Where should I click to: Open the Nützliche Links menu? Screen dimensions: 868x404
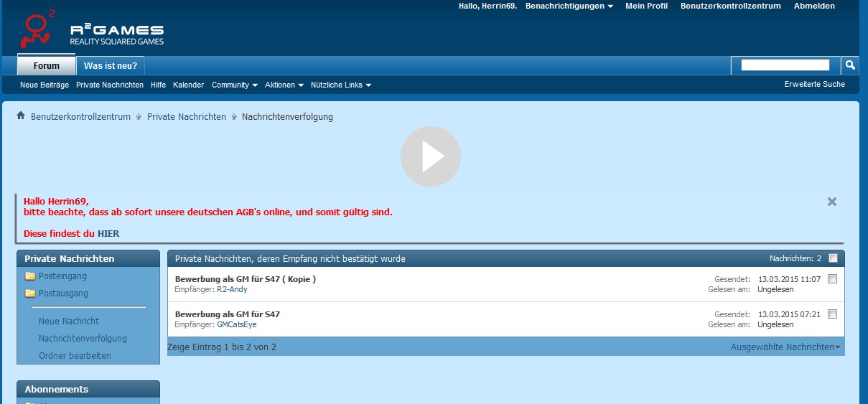tap(340, 85)
